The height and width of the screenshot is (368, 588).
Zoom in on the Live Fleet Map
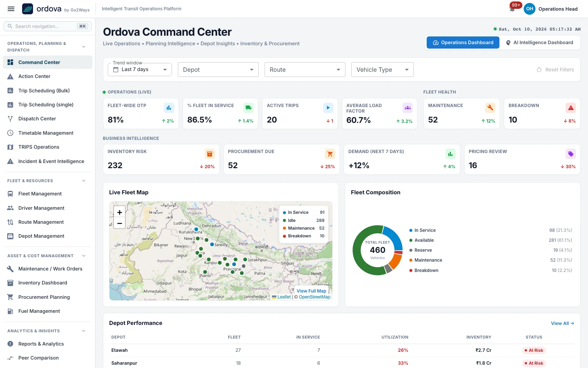tap(119, 212)
